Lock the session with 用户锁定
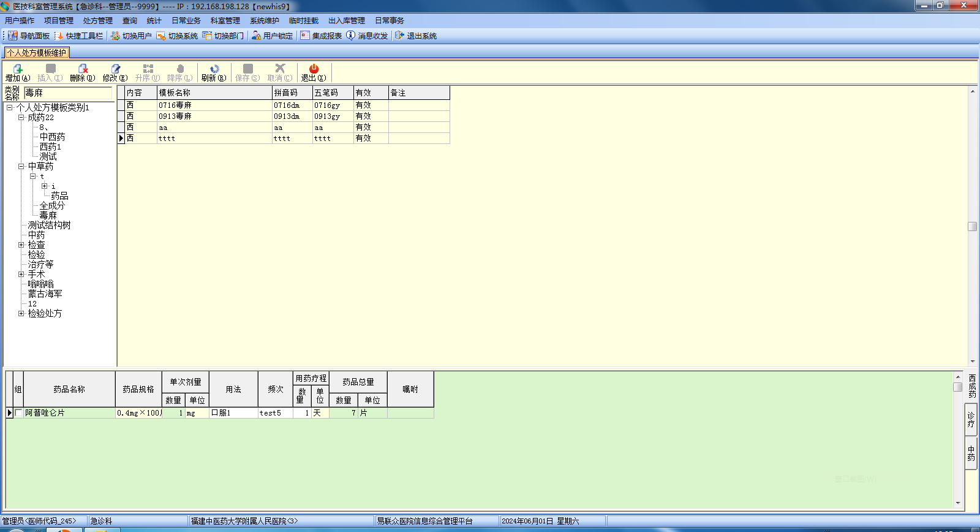The height and width of the screenshot is (532, 980). 272,36
